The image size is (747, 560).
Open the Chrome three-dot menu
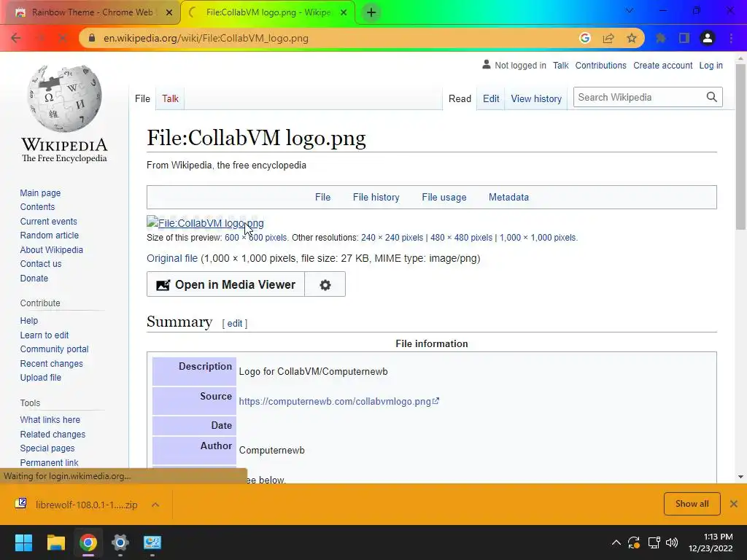coord(731,38)
